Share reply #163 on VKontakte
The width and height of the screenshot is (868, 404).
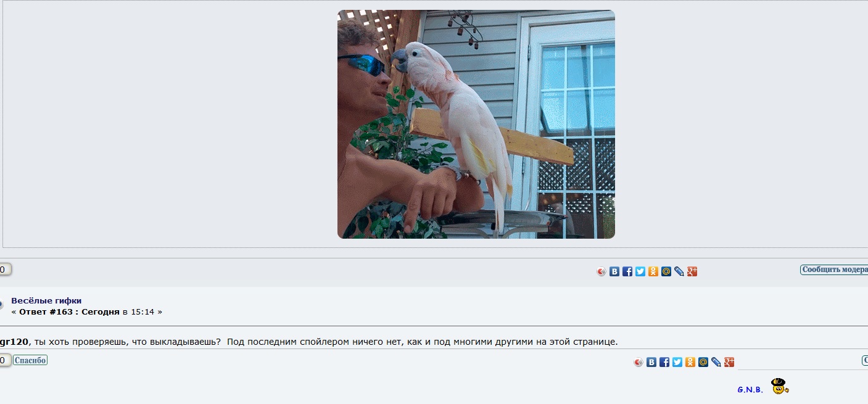[x=651, y=362]
